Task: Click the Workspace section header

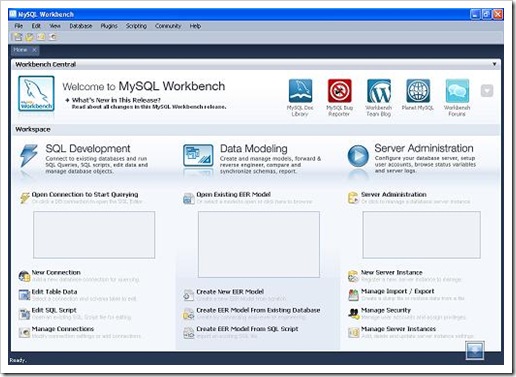Action: tap(256, 129)
